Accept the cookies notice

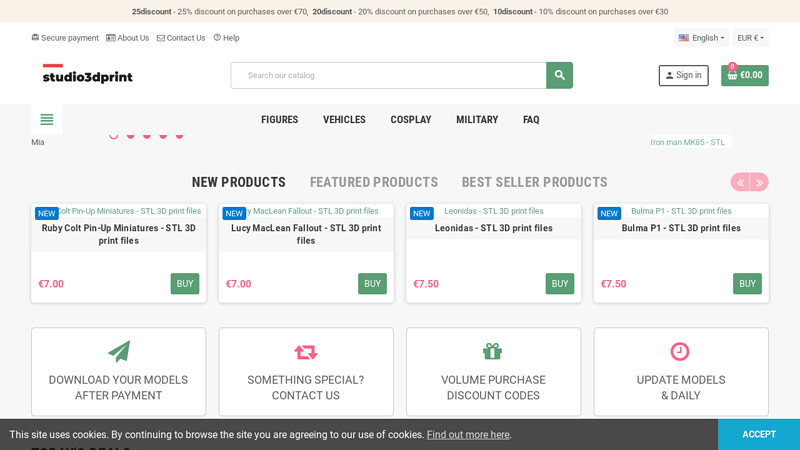point(759,434)
